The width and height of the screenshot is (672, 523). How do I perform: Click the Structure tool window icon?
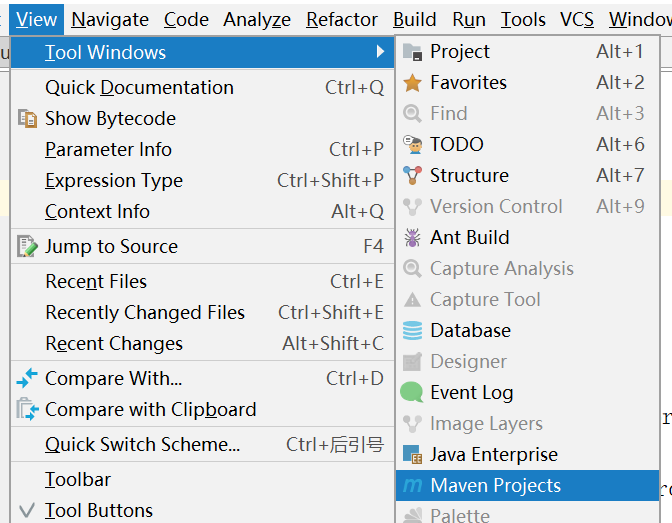(x=412, y=176)
